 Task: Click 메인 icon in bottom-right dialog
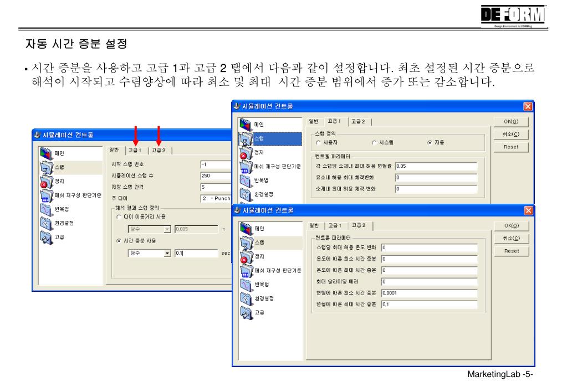247,228
